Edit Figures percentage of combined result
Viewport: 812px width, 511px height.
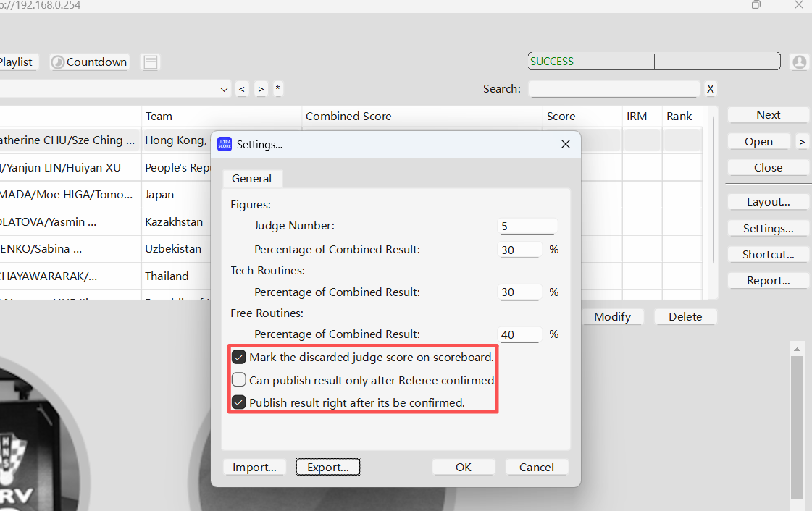click(x=519, y=250)
